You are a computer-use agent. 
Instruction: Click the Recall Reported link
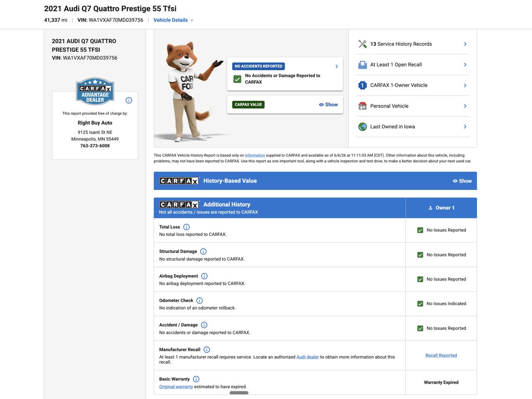441,355
